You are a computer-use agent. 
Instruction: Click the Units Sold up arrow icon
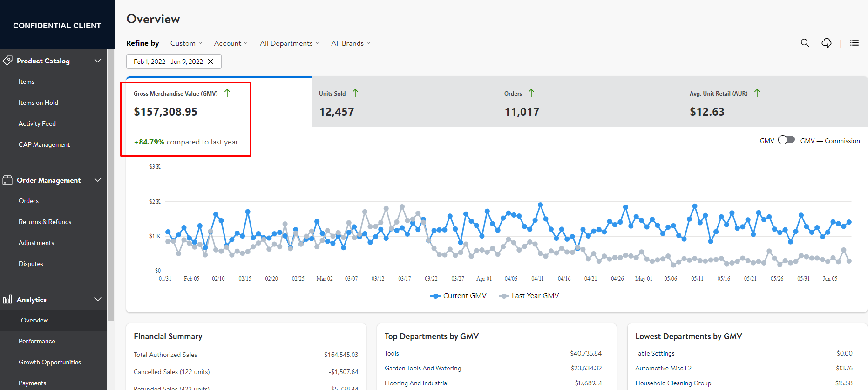pos(355,93)
